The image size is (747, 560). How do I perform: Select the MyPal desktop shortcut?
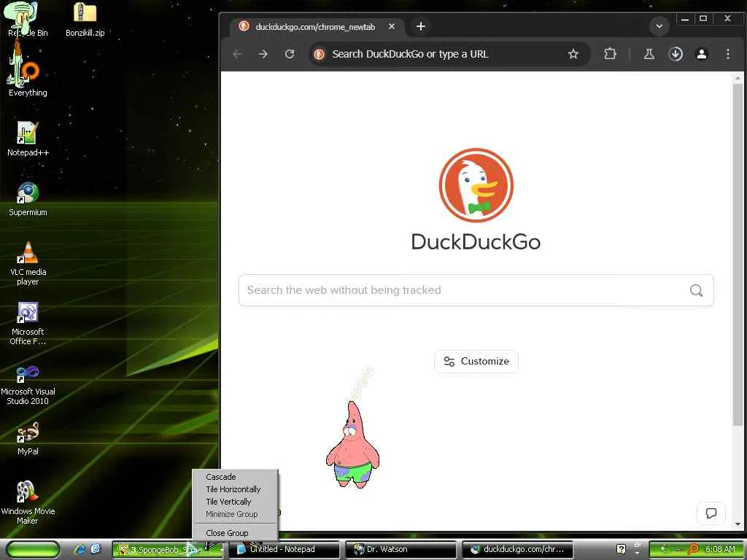click(x=28, y=438)
